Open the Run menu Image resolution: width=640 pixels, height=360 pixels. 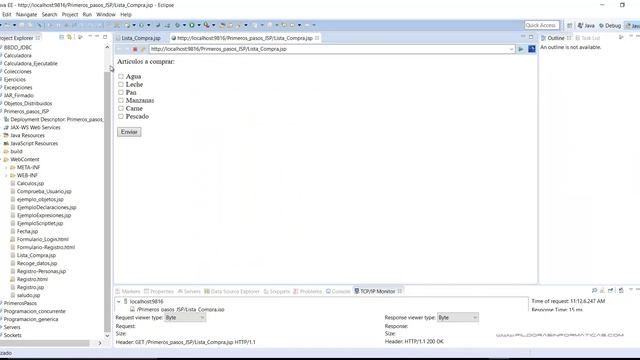pyautogui.click(x=87, y=14)
